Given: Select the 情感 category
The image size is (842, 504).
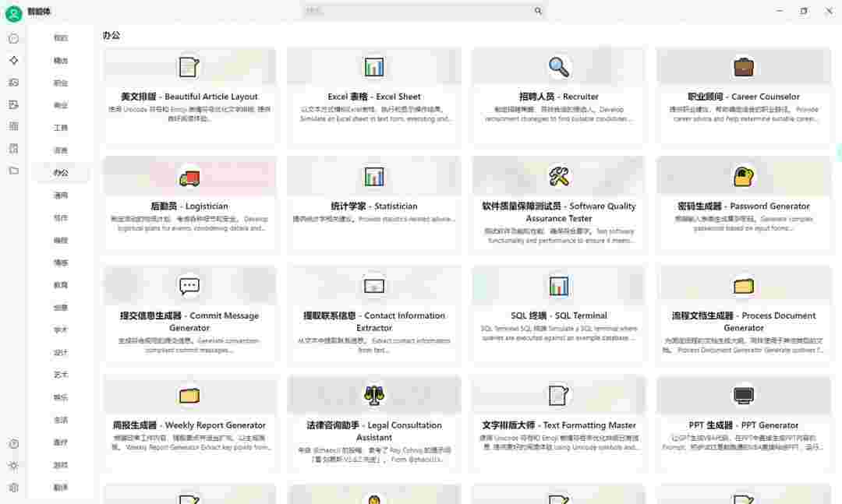Looking at the screenshot, I should pos(61,263).
